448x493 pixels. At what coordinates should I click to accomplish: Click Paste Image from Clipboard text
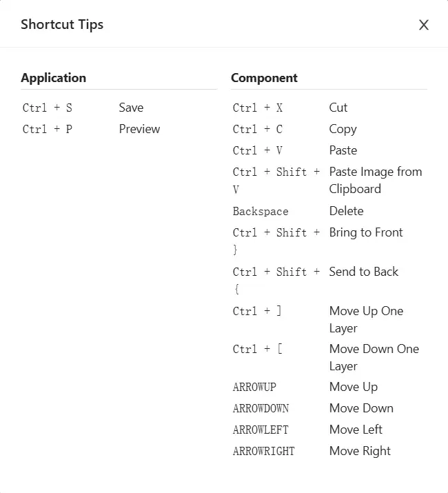375,180
